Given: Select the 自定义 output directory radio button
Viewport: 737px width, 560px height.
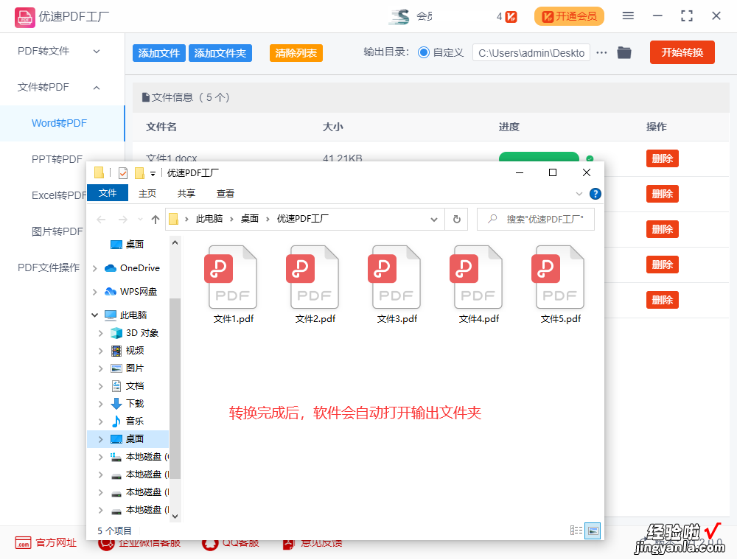Looking at the screenshot, I should [x=424, y=52].
